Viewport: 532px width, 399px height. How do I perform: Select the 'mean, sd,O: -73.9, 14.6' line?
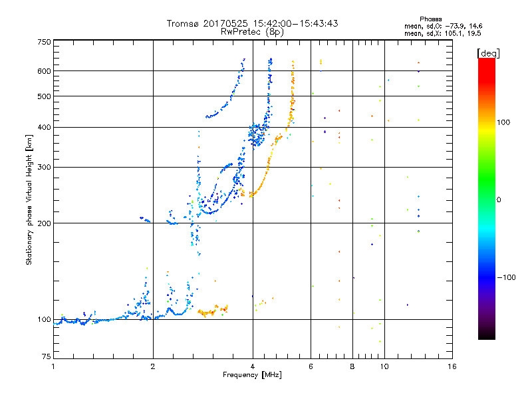[443, 26]
